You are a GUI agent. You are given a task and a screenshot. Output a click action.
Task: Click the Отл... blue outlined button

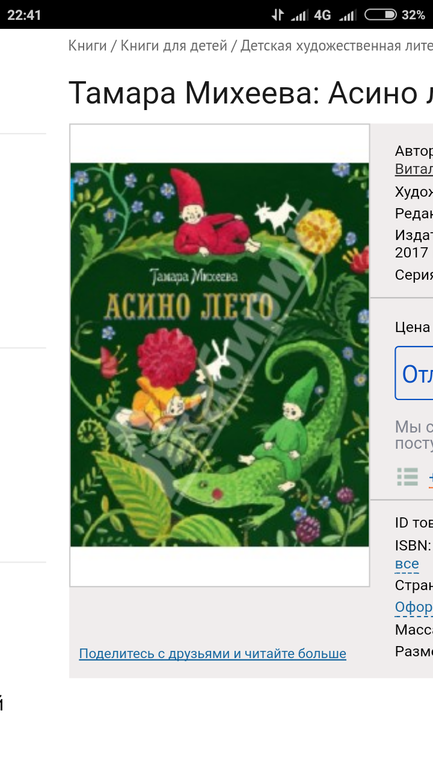point(414,373)
